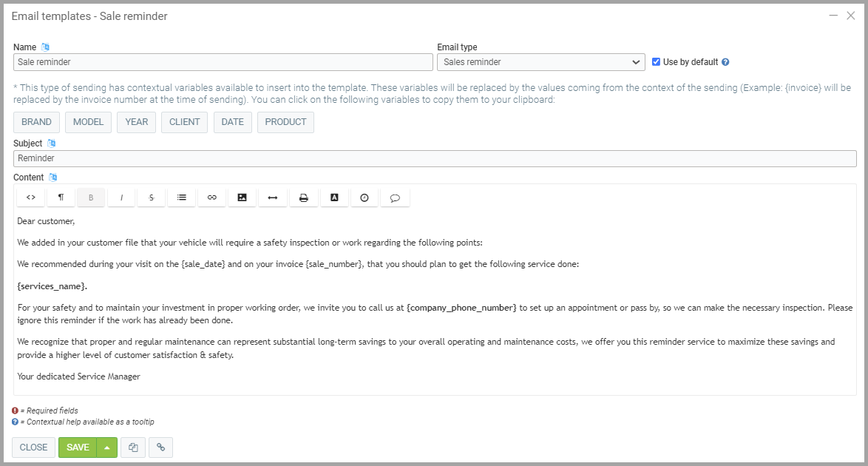Uncheck the Use by default checkbox
Viewport: 868px width, 466px height.
(x=656, y=62)
